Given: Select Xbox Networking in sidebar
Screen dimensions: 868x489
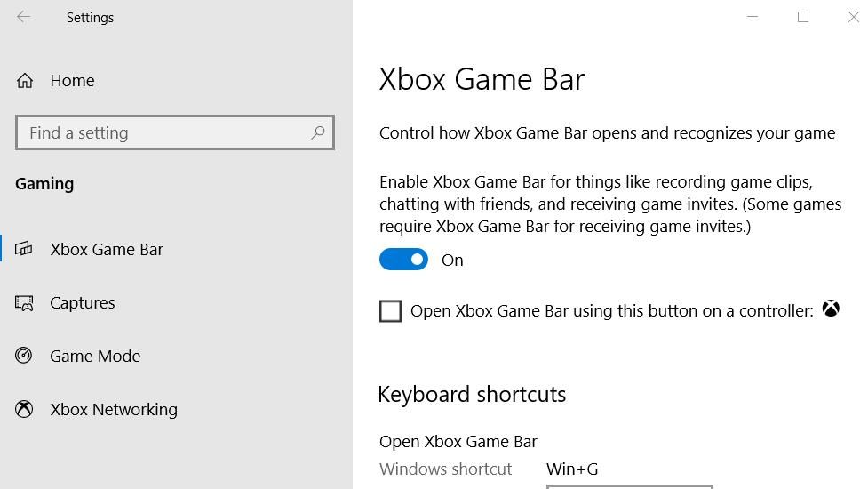Looking at the screenshot, I should pos(114,409).
